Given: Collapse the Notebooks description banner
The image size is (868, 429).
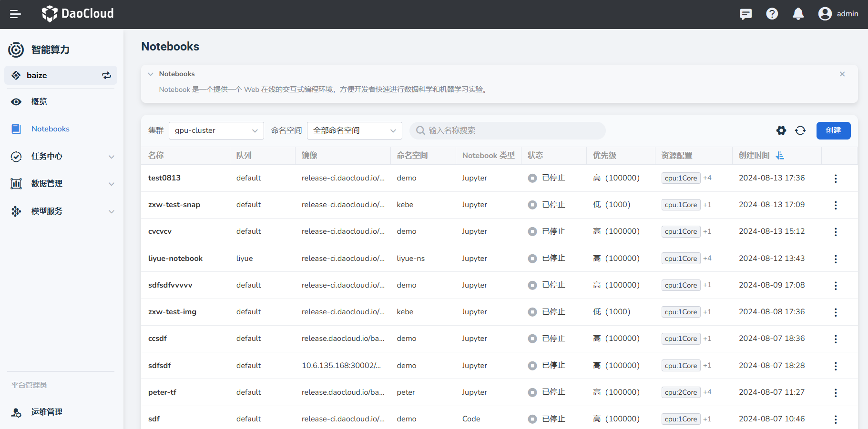Looking at the screenshot, I should click(151, 74).
